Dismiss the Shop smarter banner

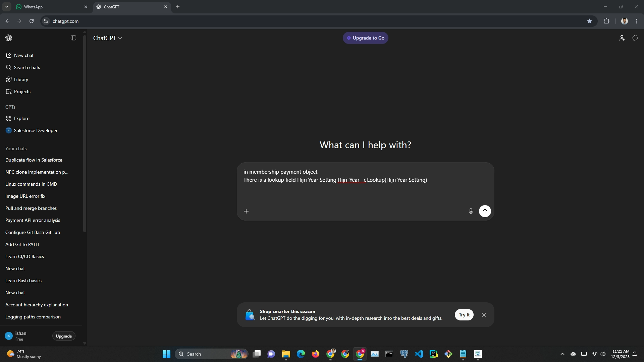click(x=484, y=315)
